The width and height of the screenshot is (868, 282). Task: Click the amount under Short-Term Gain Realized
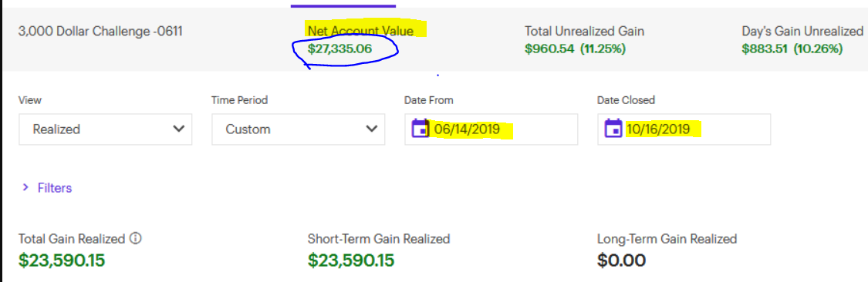coord(351,260)
